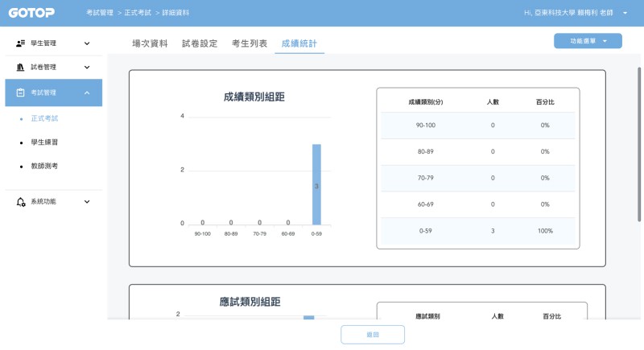Click the 系統功能 bell icon
This screenshot has height=350, width=644.
point(21,202)
